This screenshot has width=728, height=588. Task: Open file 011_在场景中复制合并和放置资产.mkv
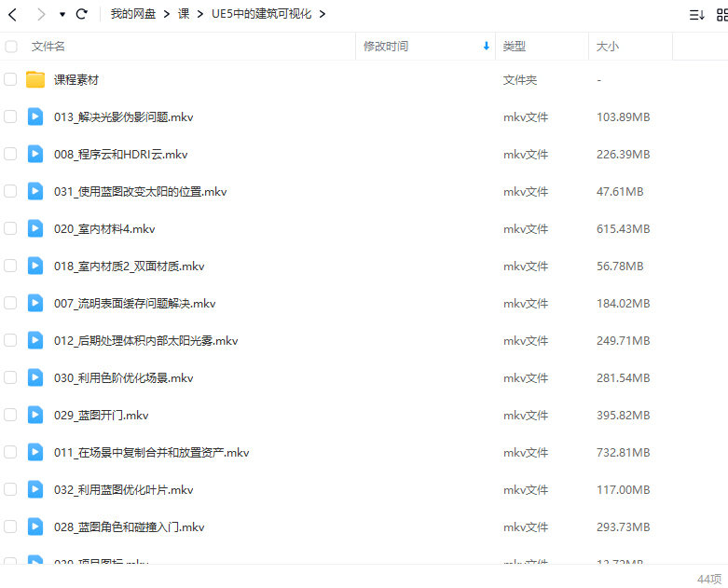tap(151, 453)
